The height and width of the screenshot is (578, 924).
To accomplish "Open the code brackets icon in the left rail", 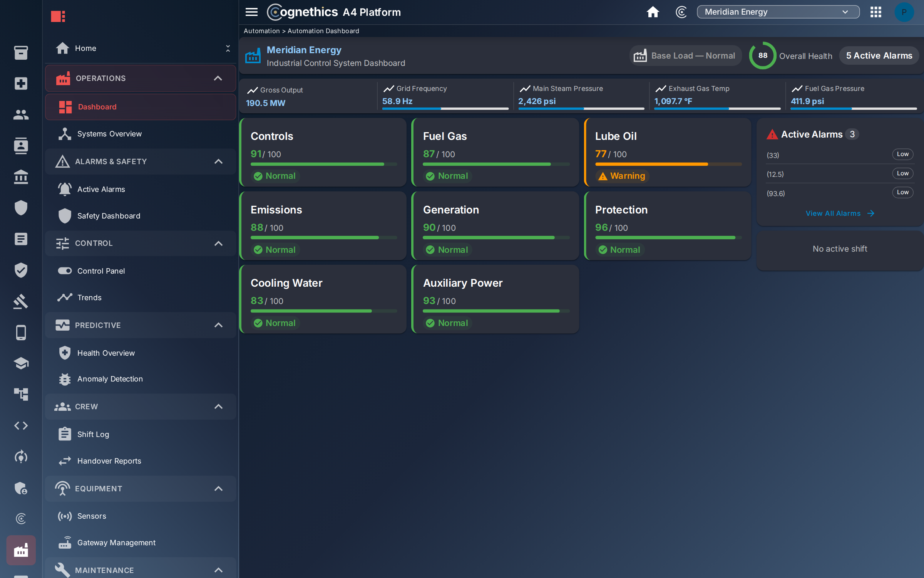I will click(21, 425).
